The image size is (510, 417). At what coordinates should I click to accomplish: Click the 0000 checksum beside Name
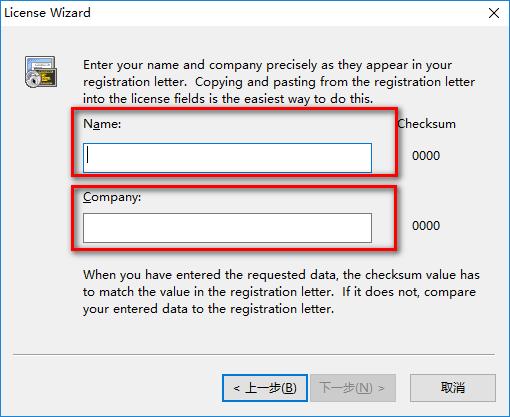[426, 156]
